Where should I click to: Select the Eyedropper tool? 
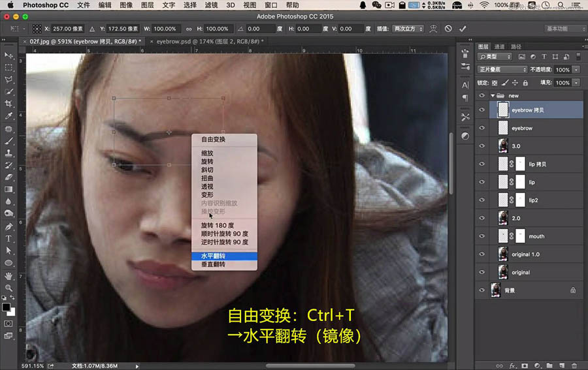[8, 116]
